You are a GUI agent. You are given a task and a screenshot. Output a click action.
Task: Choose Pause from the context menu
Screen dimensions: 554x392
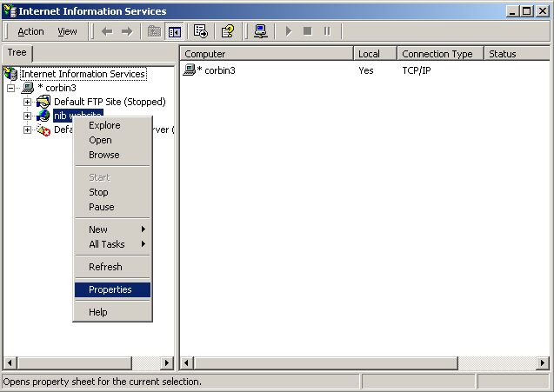pyautogui.click(x=112, y=207)
